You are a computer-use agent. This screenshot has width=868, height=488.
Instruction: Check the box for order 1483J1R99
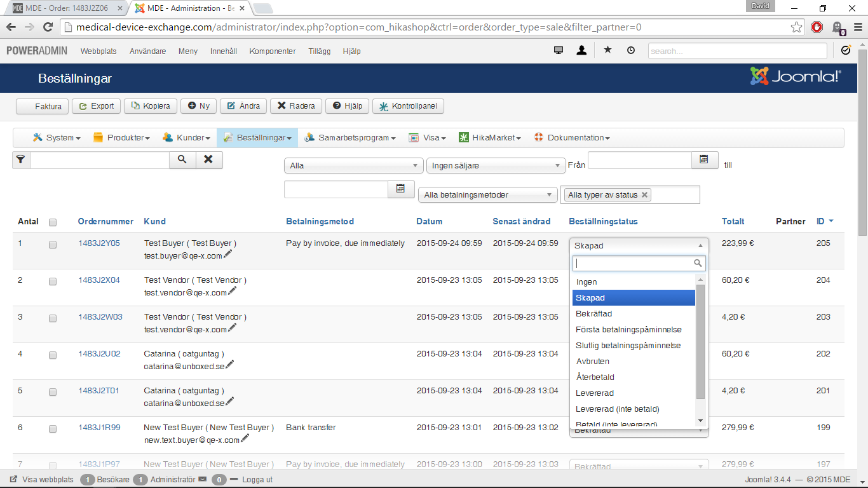53,429
